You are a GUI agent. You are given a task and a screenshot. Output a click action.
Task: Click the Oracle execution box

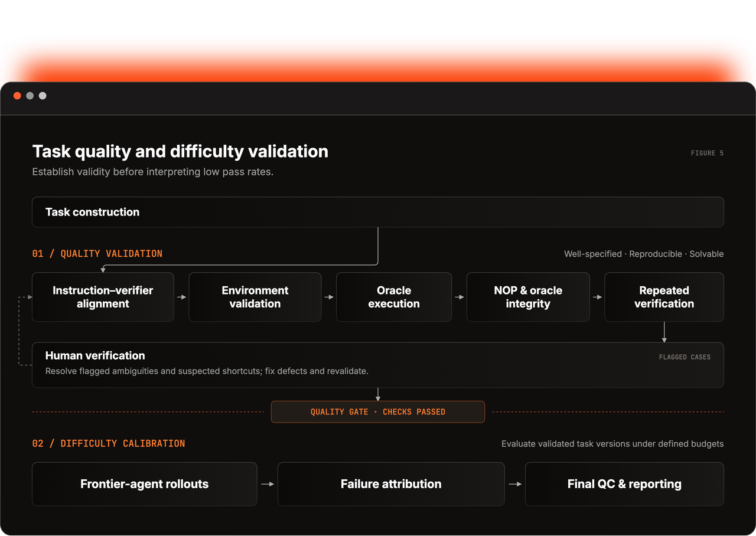(x=394, y=297)
